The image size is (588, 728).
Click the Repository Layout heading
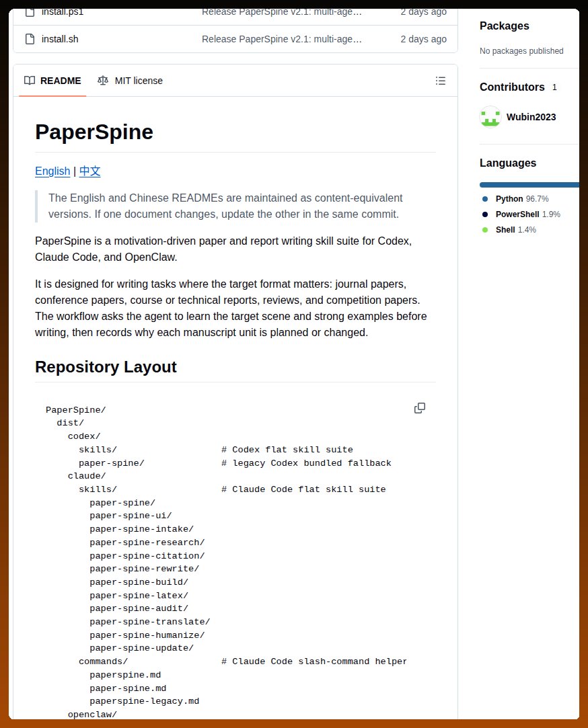[x=106, y=367]
